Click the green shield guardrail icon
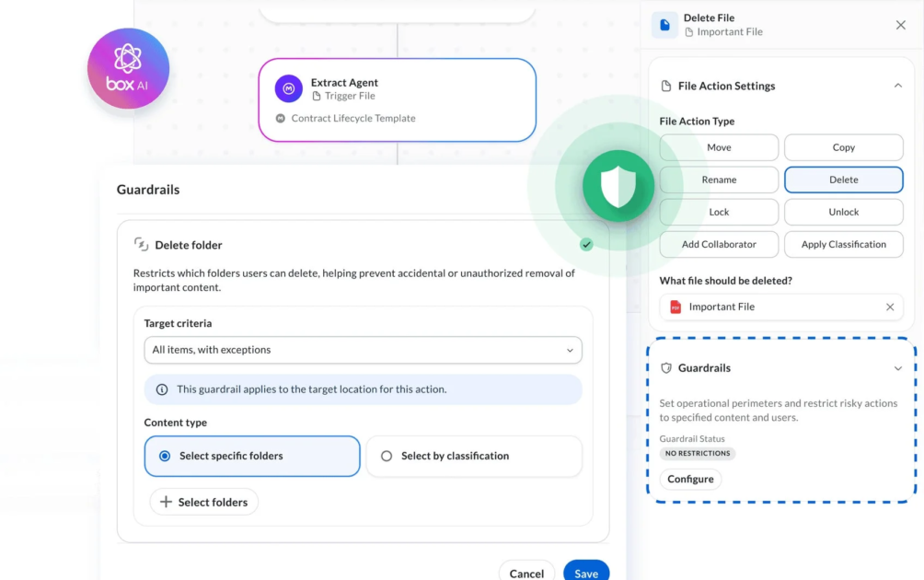This screenshot has width=924, height=580. [x=618, y=186]
